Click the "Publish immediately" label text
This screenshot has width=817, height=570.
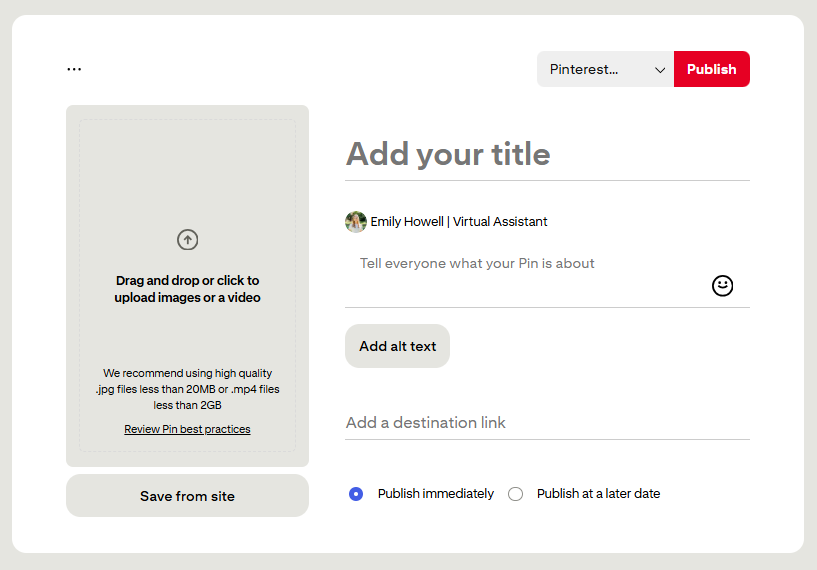[435, 494]
